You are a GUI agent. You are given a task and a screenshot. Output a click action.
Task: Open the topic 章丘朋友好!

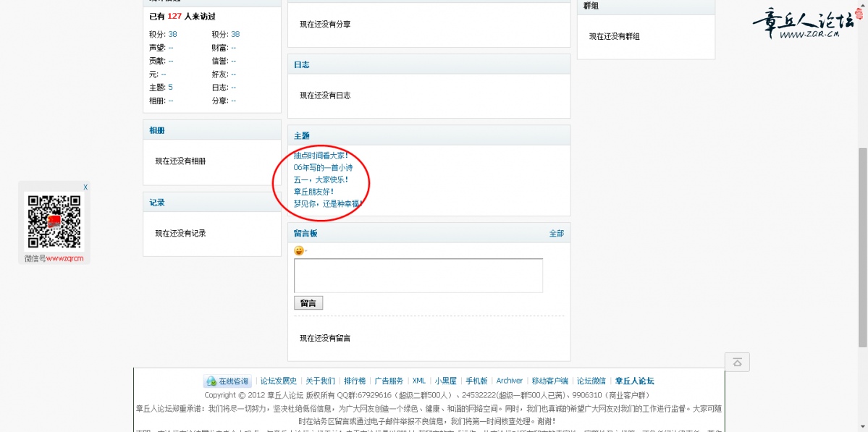click(314, 191)
